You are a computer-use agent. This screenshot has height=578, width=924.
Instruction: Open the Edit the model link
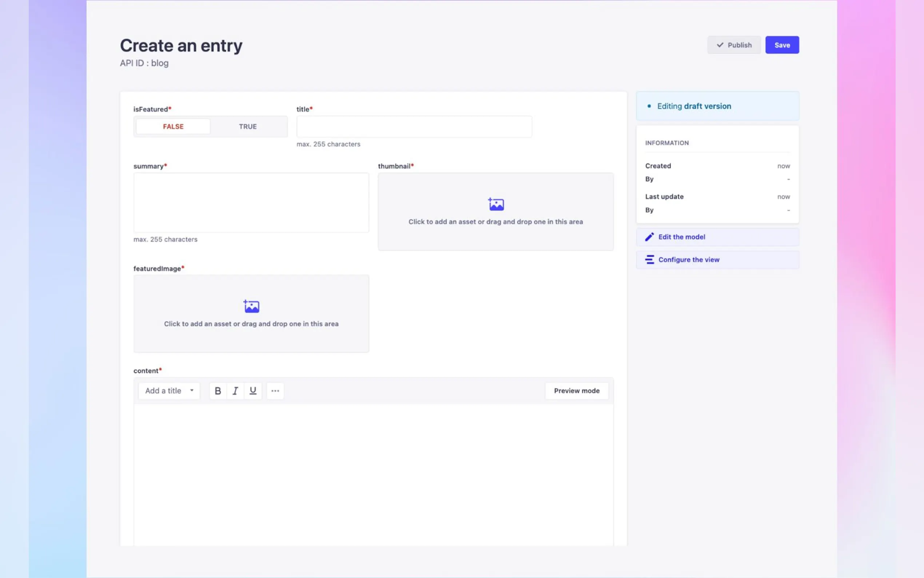pyautogui.click(x=681, y=237)
